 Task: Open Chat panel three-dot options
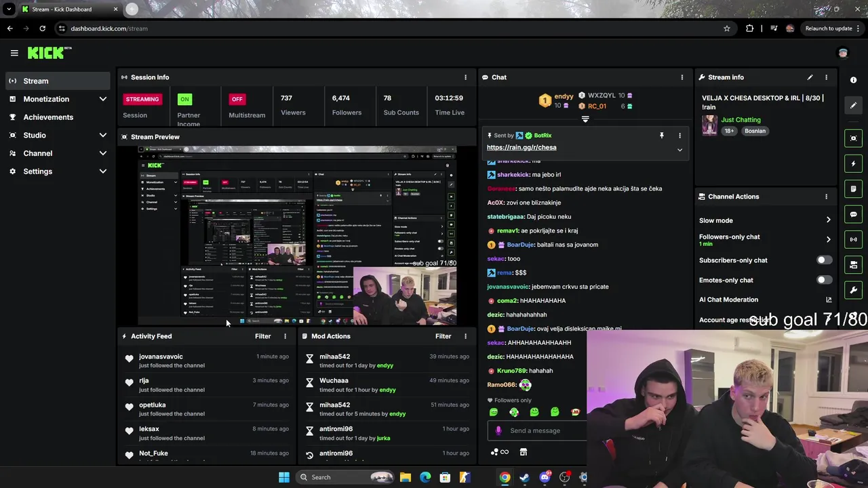tap(682, 77)
